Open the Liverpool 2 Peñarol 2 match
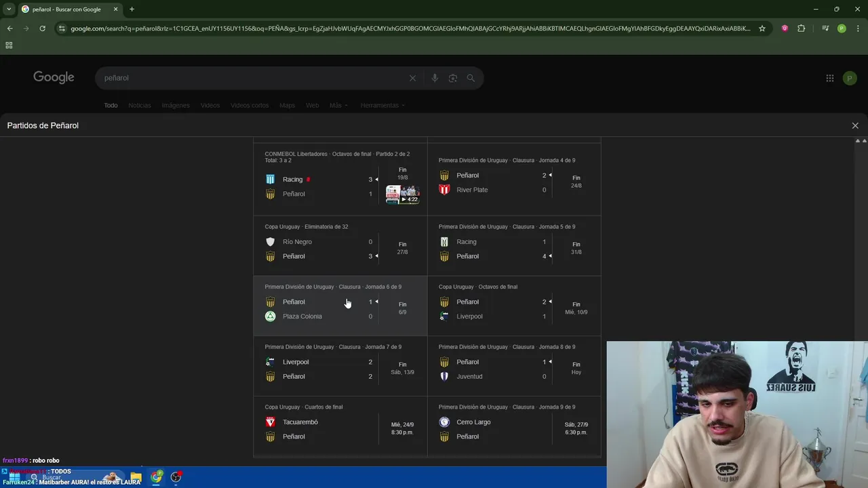This screenshot has width=868, height=488. [340, 366]
